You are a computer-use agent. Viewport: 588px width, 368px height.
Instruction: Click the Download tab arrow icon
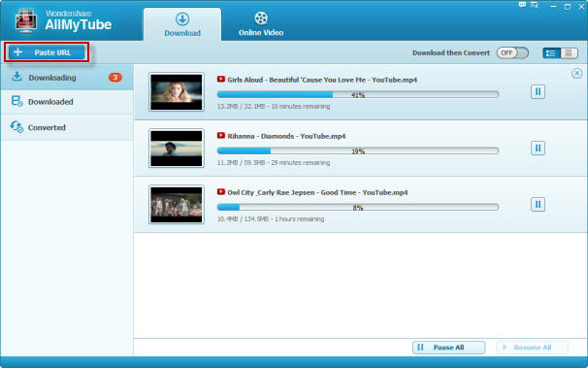(182, 18)
